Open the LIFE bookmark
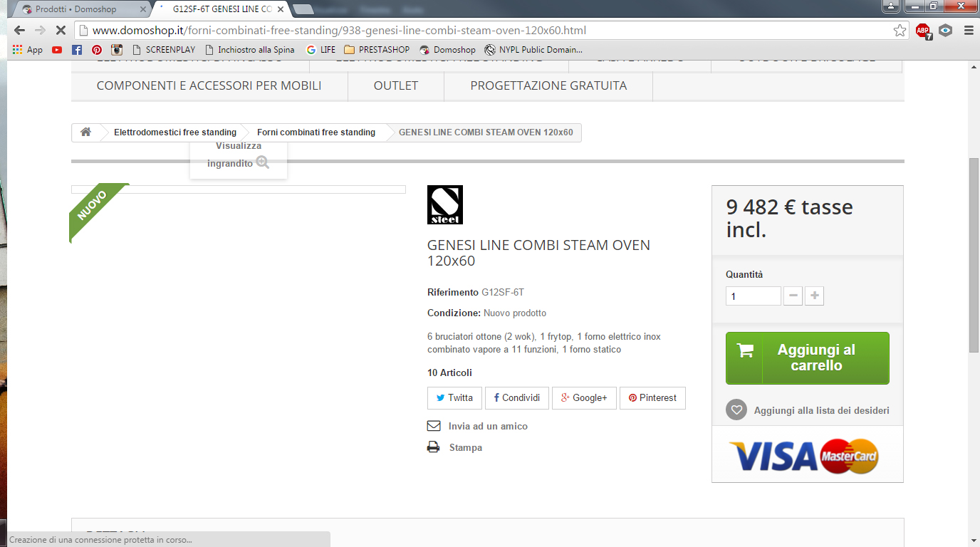This screenshot has height=547, width=980. (320, 50)
